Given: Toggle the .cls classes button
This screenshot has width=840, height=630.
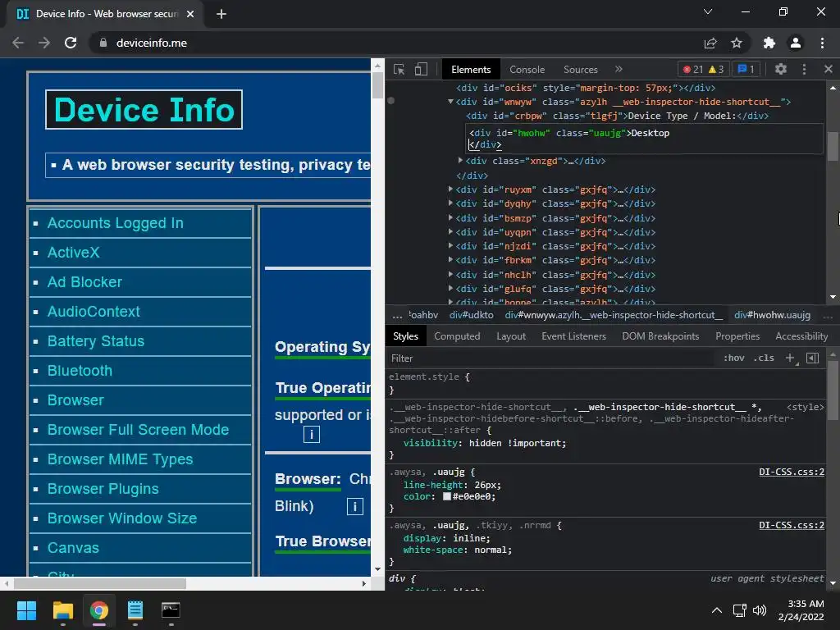Looking at the screenshot, I should coord(764,358).
